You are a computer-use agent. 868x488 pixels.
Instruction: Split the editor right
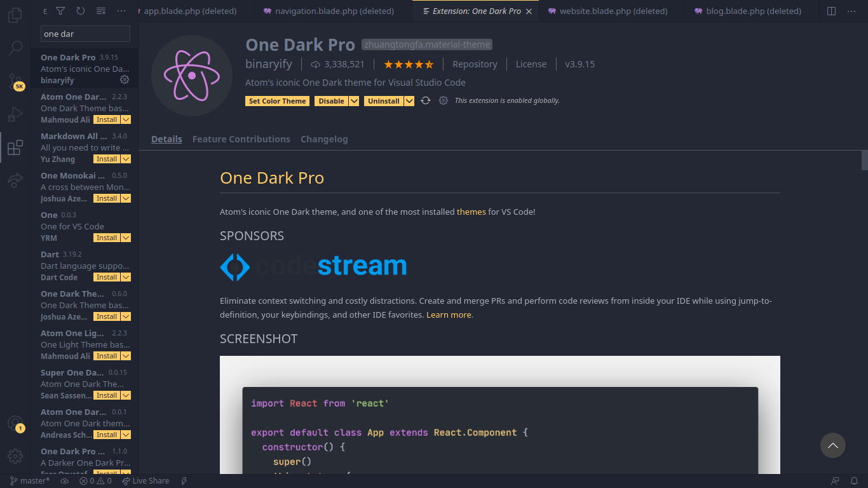[x=831, y=11]
